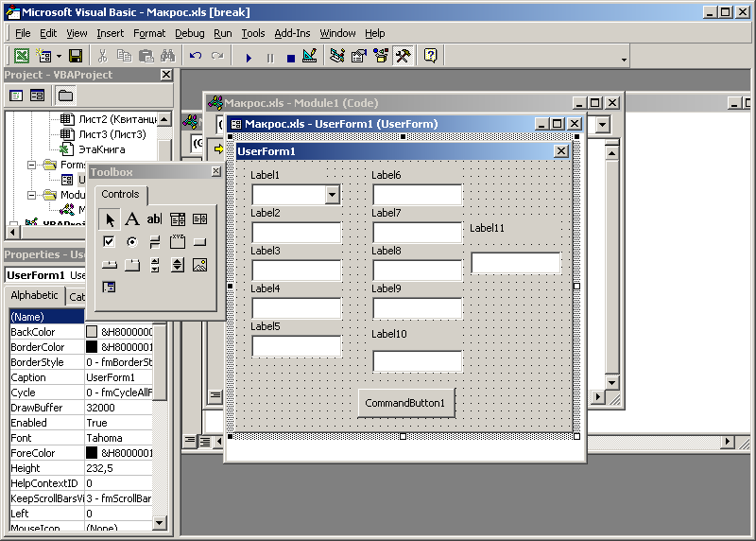Click the text box under Label11
The image size is (756, 541).
click(x=515, y=264)
